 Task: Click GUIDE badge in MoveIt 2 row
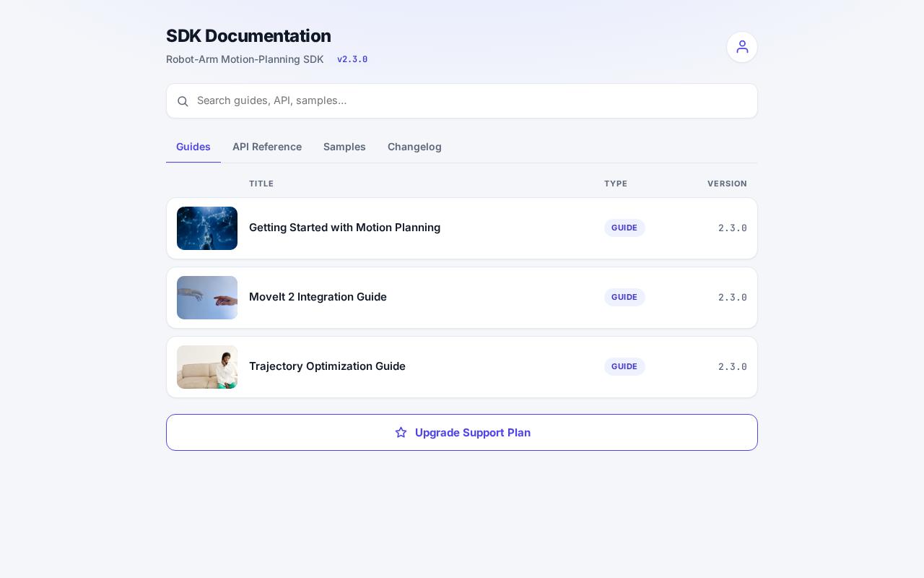click(624, 297)
